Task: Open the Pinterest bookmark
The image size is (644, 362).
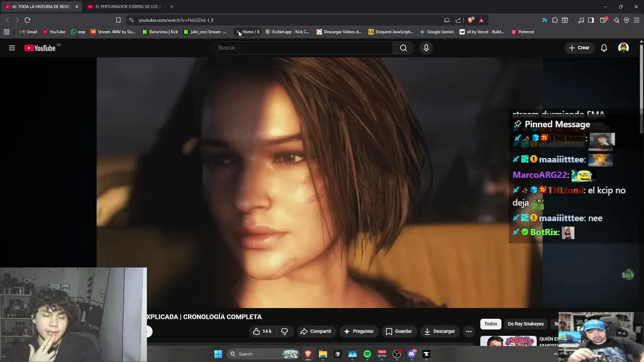Action: click(x=523, y=32)
